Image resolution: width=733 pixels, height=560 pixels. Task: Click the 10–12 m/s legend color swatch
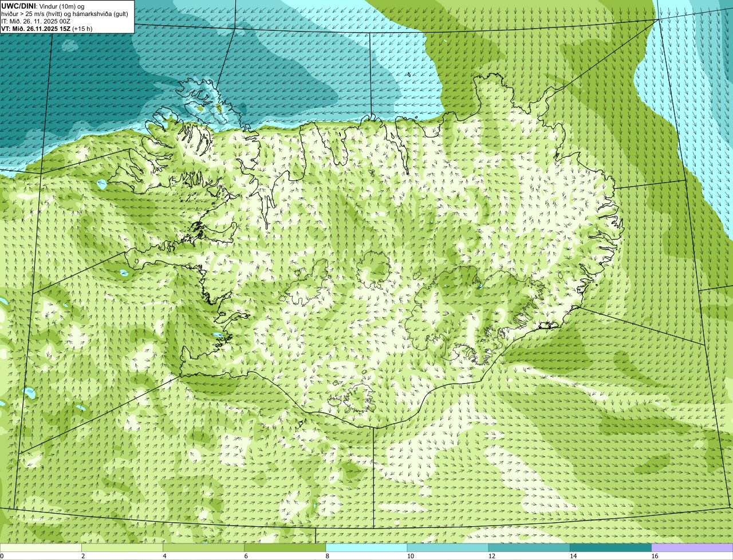(x=448, y=548)
